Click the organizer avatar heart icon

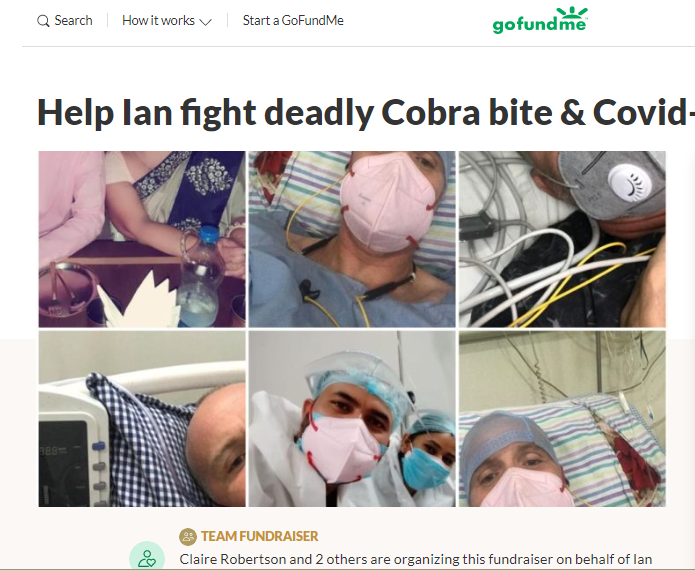coord(147,557)
